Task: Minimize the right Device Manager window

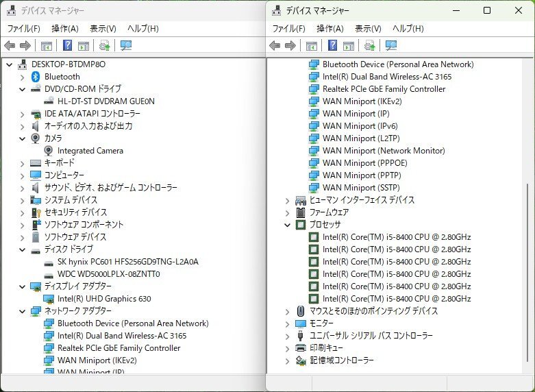Action: point(456,10)
